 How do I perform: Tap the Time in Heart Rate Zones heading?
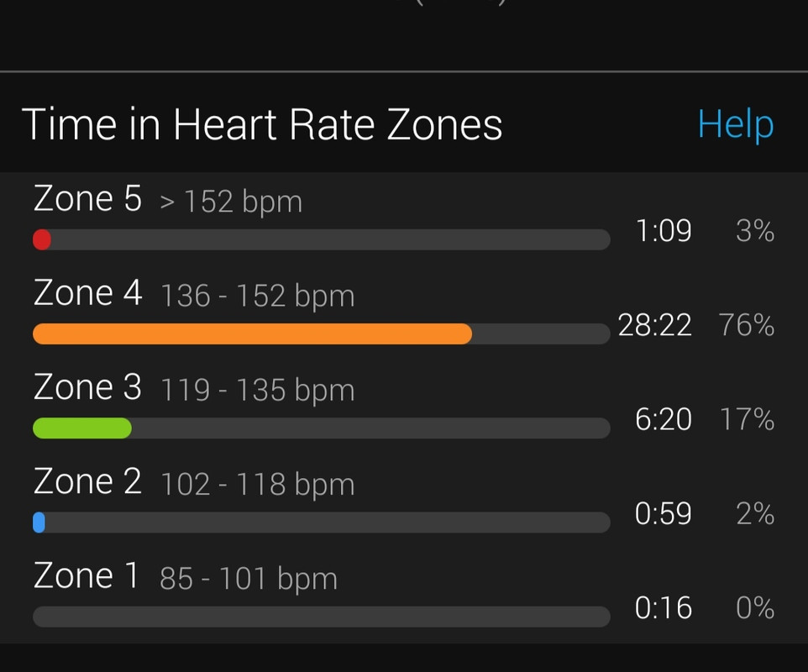tap(262, 124)
